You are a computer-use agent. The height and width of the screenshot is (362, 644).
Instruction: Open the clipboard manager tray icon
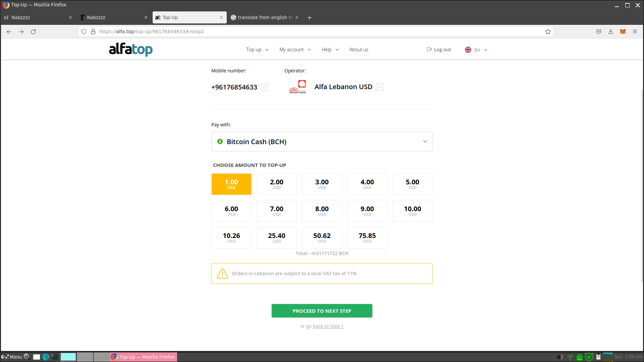click(x=598, y=357)
